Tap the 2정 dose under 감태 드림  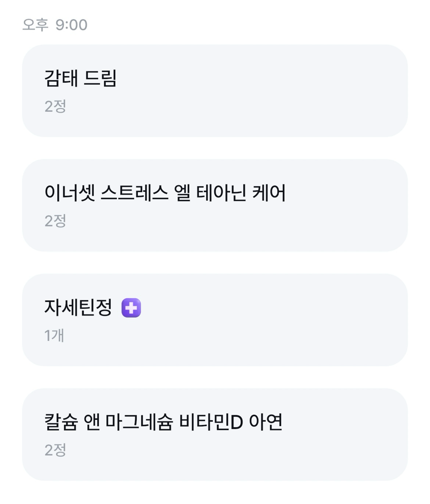(55, 106)
